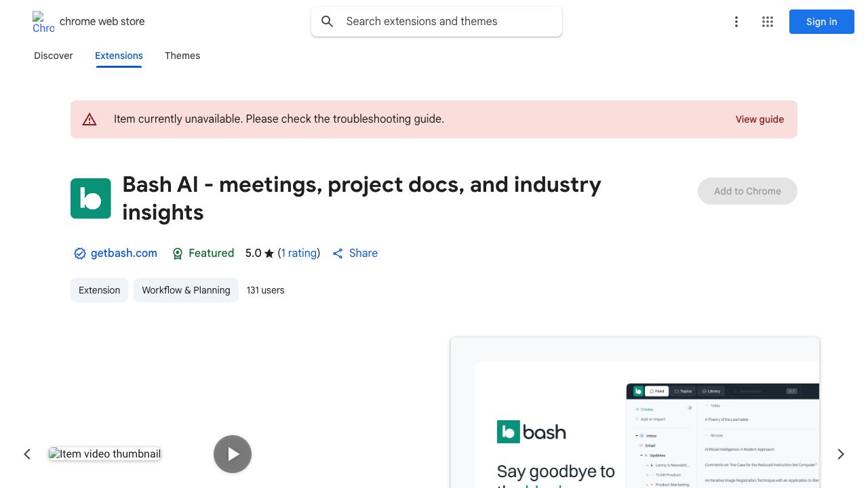The height and width of the screenshot is (488, 868).
Task: Click the Chrome Web Store logo
Action: coord(43,22)
